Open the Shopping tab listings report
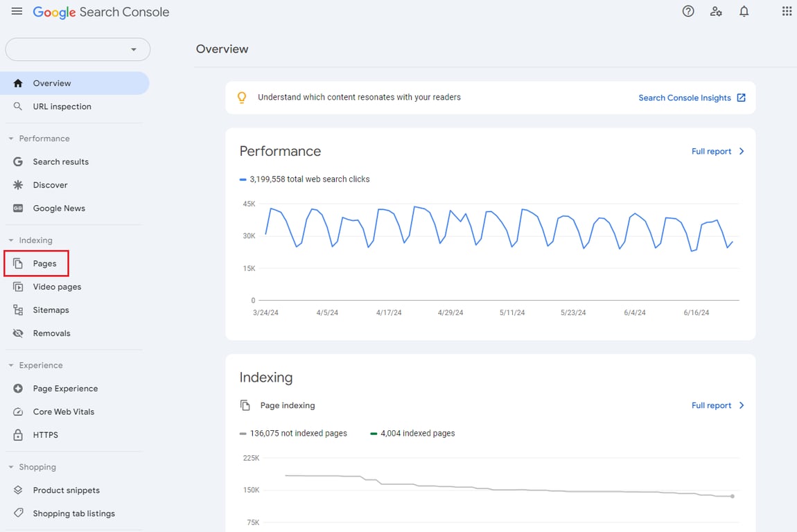This screenshot has height=532, width=797. [x=73, y=513]
